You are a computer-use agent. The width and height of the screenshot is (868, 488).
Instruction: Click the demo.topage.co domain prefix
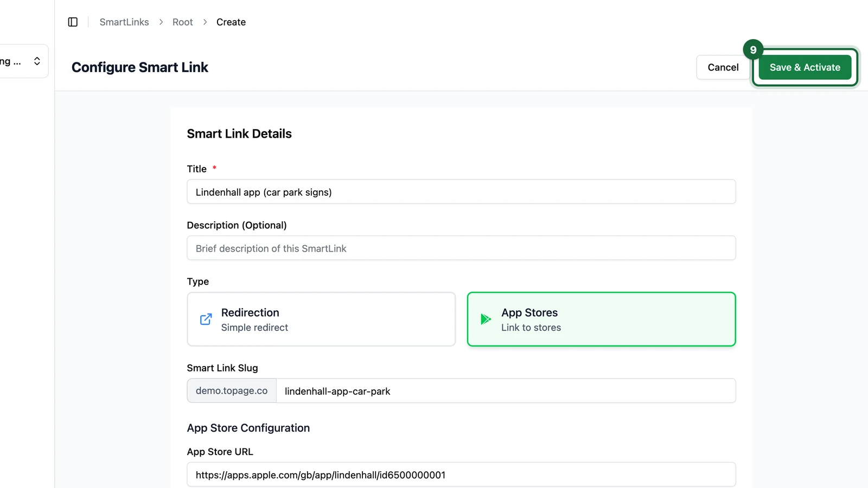pyautogui.click(x=232, y=391)
